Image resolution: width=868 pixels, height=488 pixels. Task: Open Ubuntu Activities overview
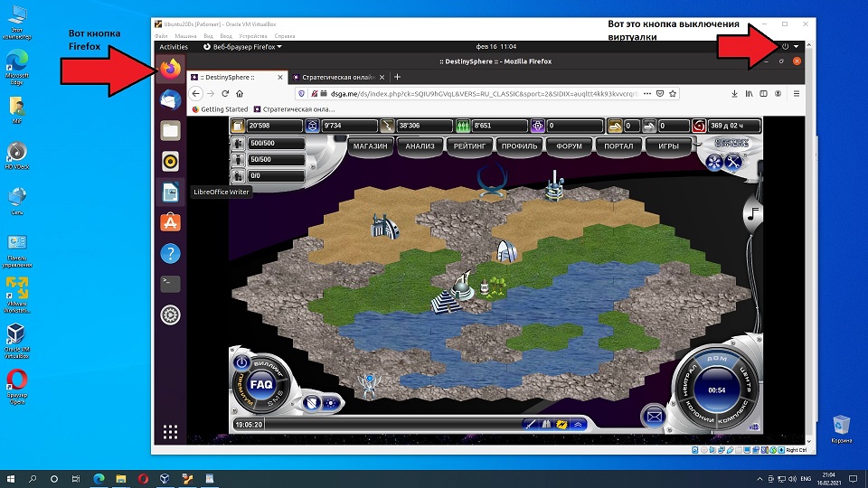[174, 47]
